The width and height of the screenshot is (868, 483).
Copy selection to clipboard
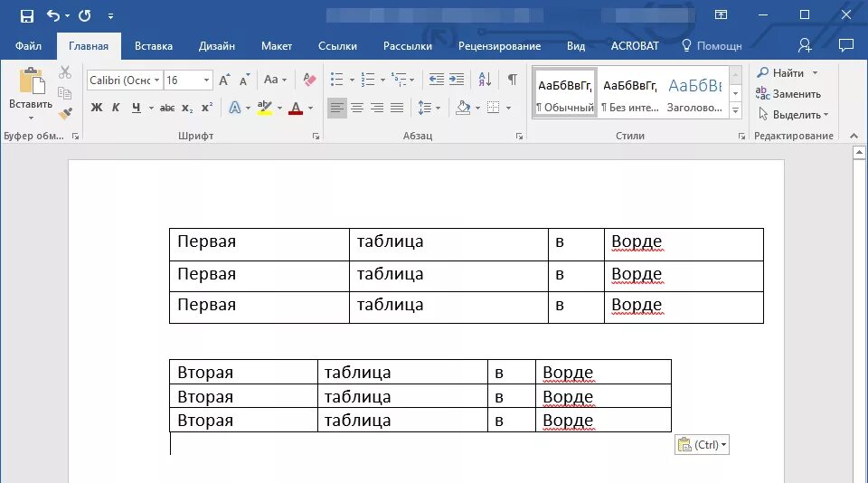pos(65,93)
